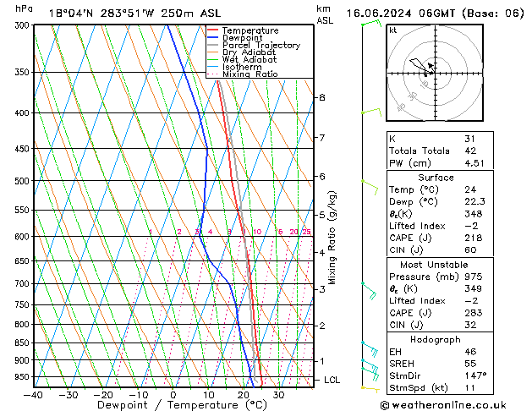Click the magenta mixing ratio label 10
The width and height of the screenshot is (532, 411).
[257, 232]
